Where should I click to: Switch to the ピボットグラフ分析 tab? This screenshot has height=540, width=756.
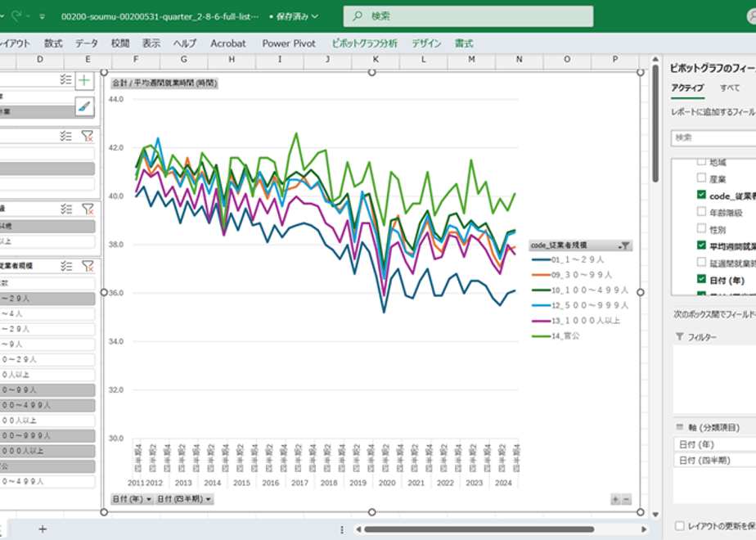(365, 43)
